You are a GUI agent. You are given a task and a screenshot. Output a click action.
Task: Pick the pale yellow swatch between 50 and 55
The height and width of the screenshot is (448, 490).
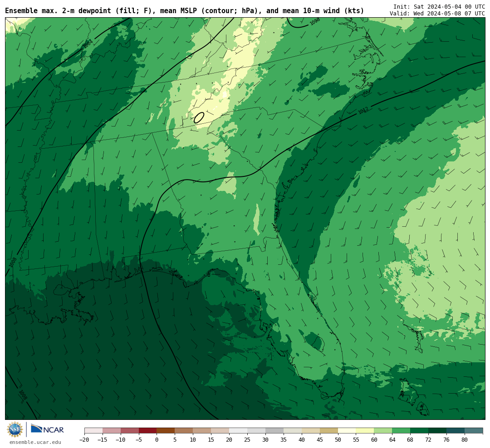(347, 431)
